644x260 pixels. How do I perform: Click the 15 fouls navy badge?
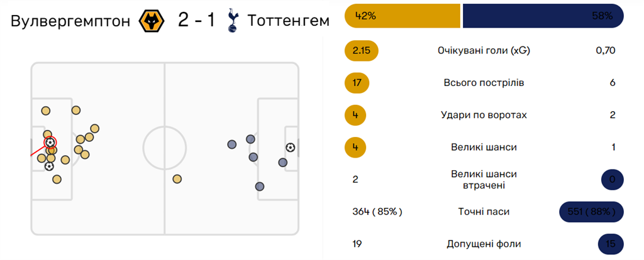pos(611,244)
